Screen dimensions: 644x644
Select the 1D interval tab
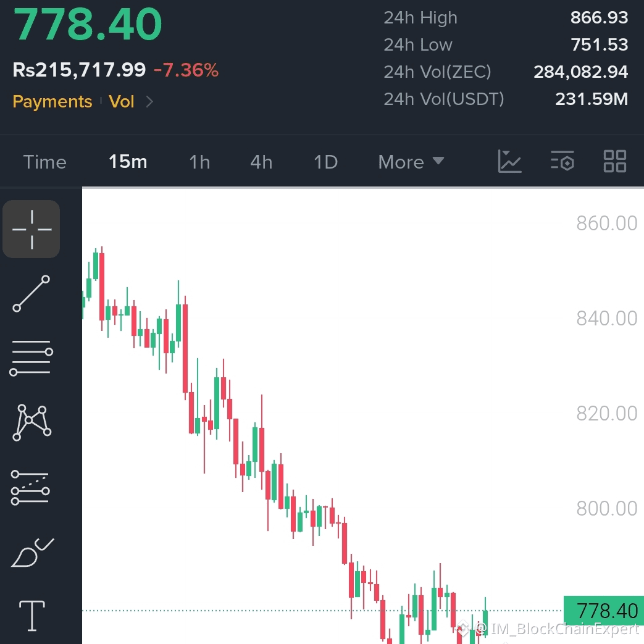click(x=325, y=162)
